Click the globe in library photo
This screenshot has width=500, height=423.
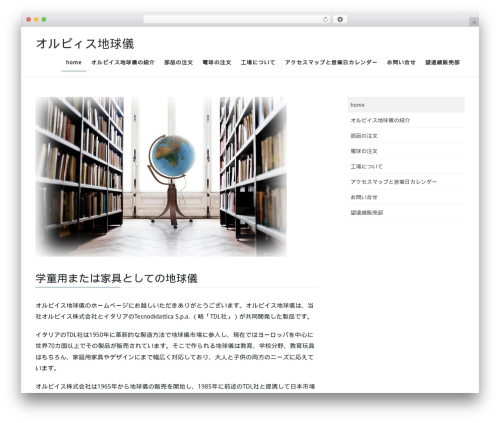[x=172, y=156]
